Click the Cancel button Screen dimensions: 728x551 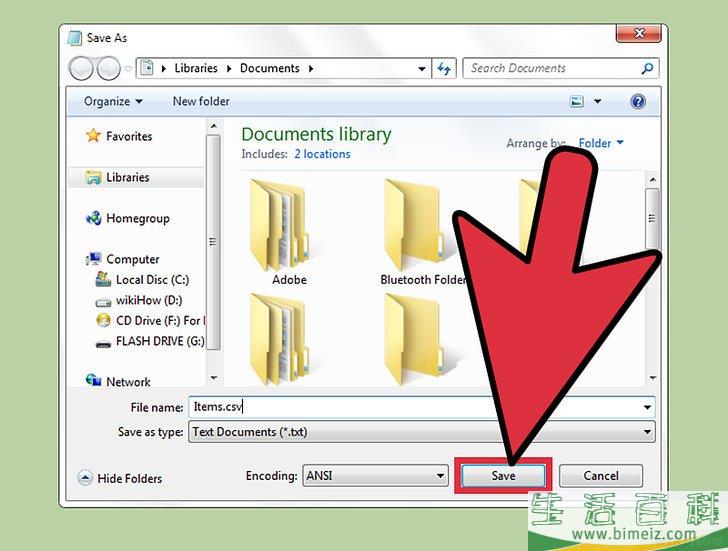pos(601,475)
